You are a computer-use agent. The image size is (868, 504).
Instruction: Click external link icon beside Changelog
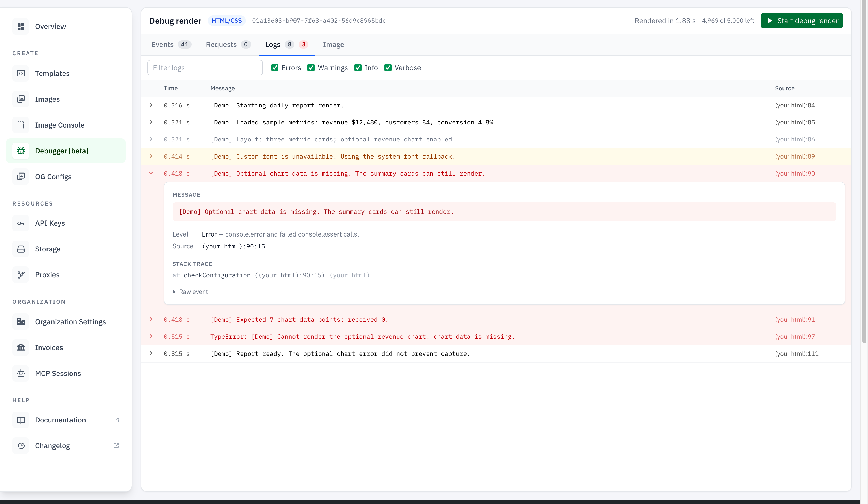[x=116, y=445]
